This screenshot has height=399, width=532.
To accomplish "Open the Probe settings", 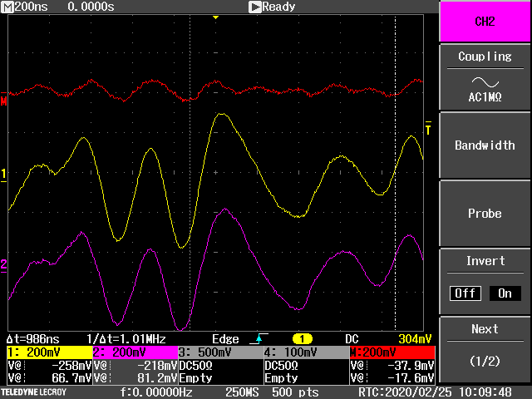I will [485, 214].
